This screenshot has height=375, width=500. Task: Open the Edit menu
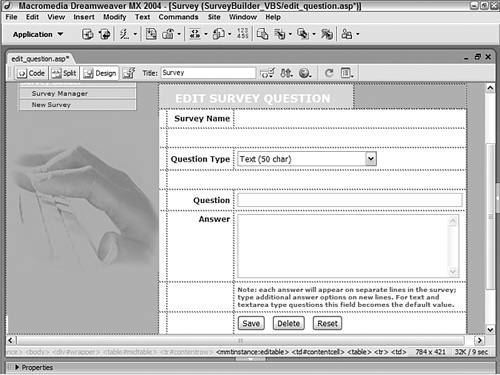(32, 17)
